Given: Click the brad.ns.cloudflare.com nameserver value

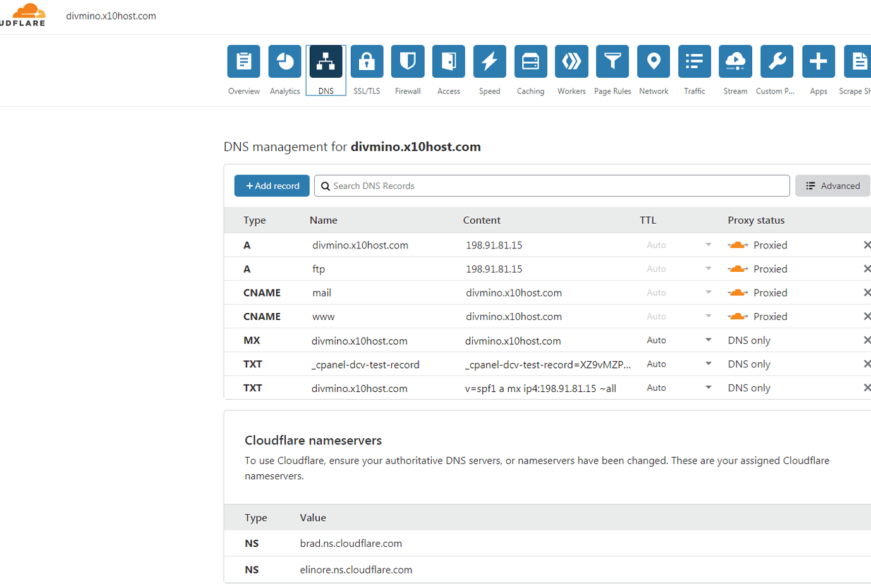Looking at the screenshot, I should click(x=351, y=543).
